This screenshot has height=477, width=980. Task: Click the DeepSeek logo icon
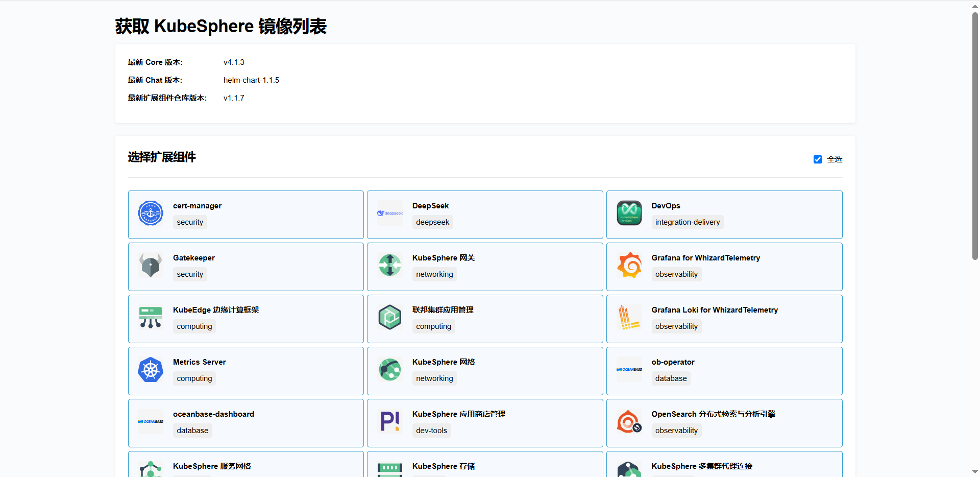(x=390, y=213)
